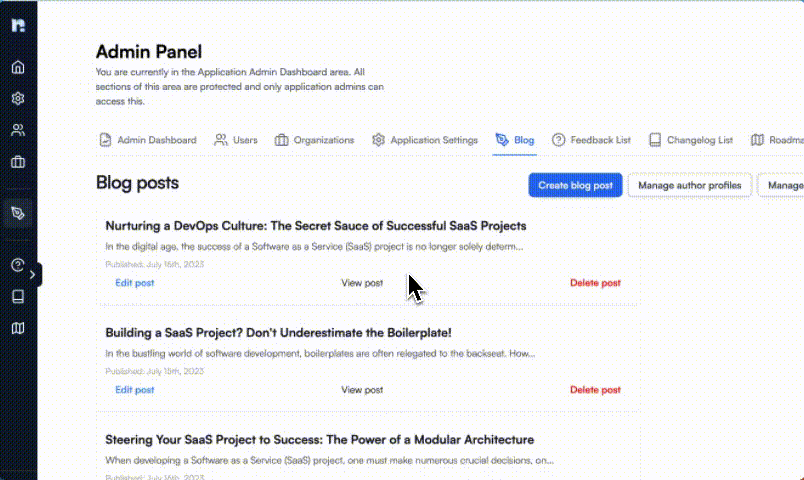The height and width of the screenshot is (480, 804).
Task: Switch to the Changelog List tab
Action: point(691,140)
